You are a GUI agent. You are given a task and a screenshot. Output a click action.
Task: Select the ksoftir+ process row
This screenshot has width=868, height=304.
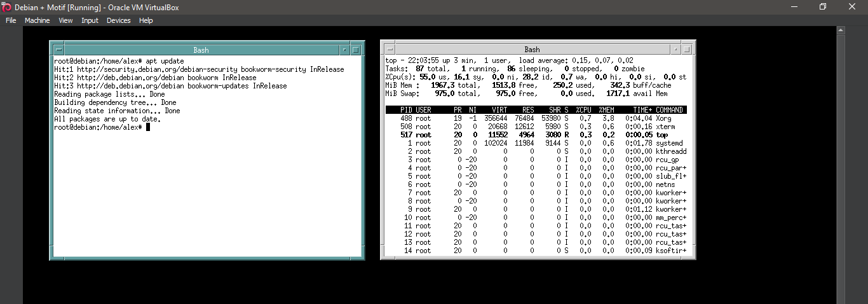click(536, 251)
